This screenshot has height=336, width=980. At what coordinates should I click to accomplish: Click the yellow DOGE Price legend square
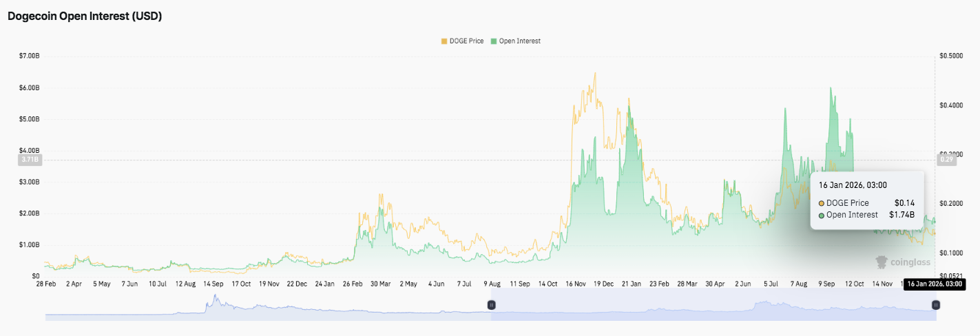444,41
